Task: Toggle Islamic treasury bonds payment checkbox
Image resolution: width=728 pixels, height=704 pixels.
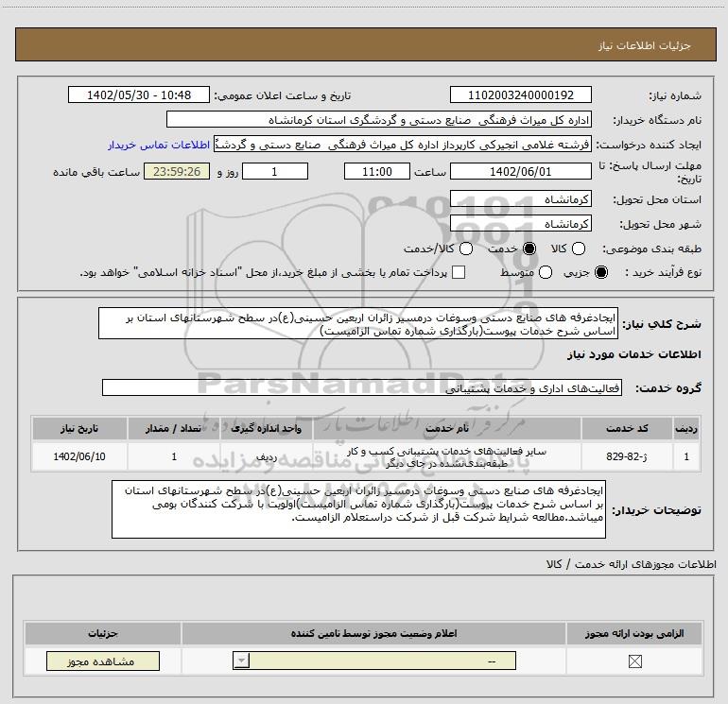Action: coord(459,272)
